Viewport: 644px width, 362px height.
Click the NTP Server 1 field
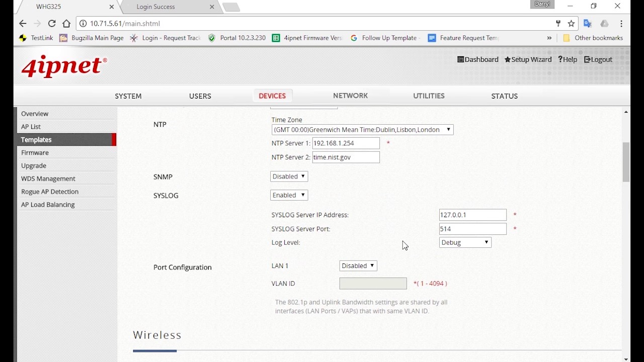[346, 143]
